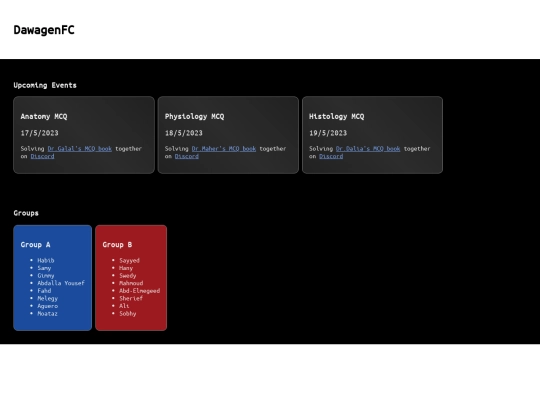Select Moataz in Group A

[48, 313]
